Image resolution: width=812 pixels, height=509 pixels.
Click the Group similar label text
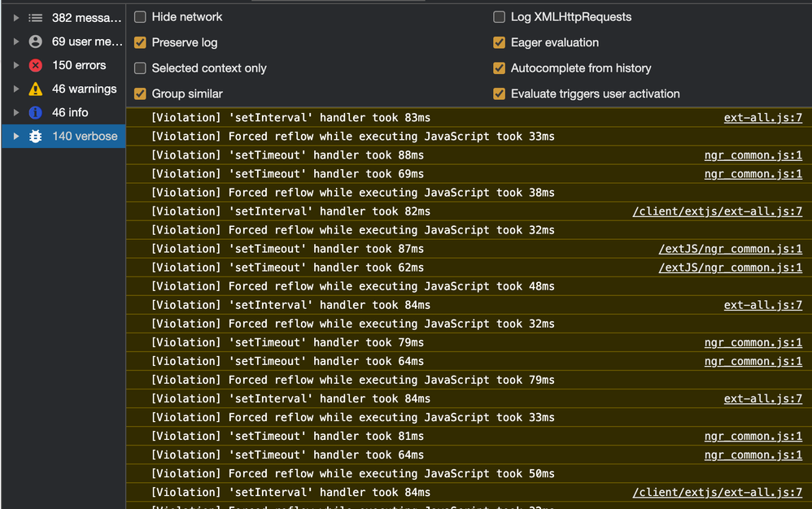(187, 94)
